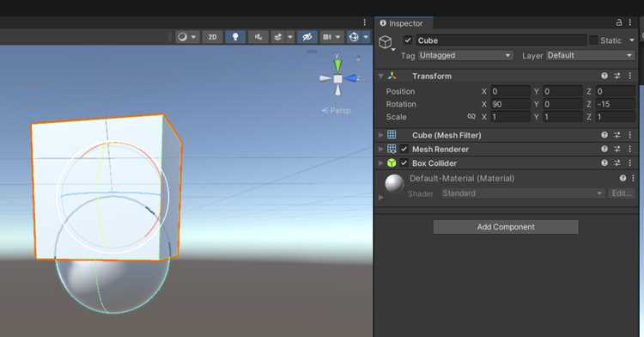Screen dimensions: 644x337
Task: Toggle scene lighting bulb
Action: [235, 37]
